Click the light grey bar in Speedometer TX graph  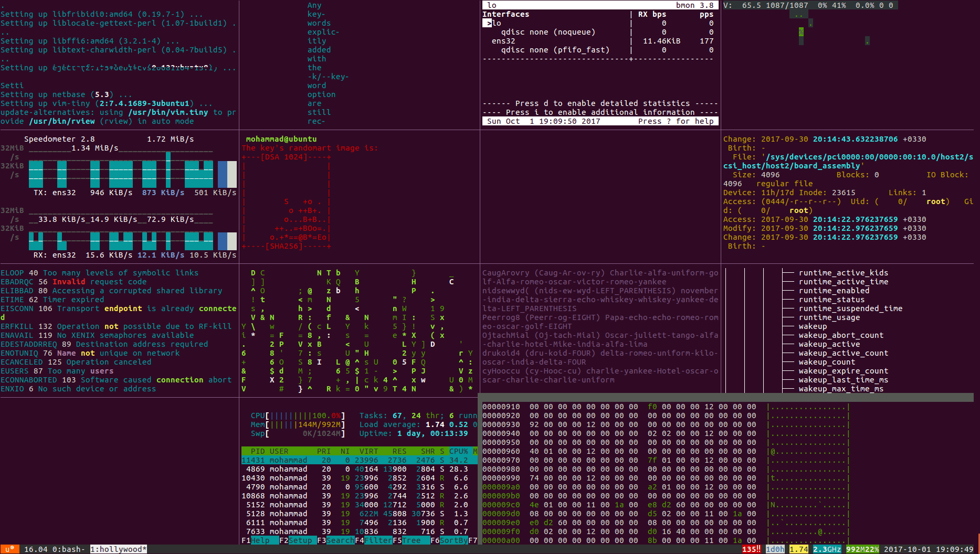(x=231, y=174)
